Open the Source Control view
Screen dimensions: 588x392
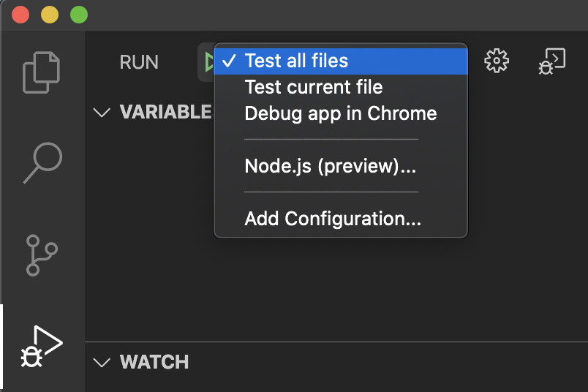(x=42, y=255)
